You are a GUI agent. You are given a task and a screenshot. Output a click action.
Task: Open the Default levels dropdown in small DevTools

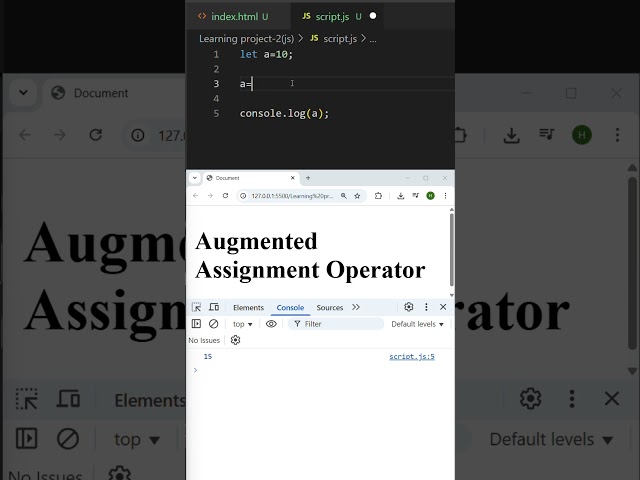[x=417, y=324]
